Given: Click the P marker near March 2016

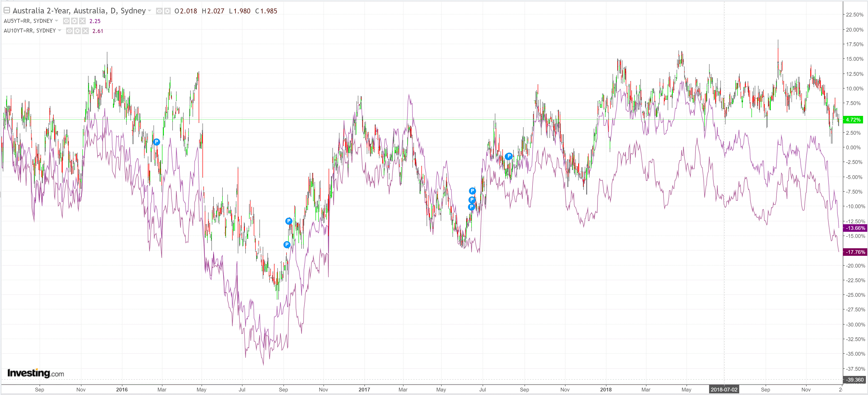Looking at the screenshot, I should point(156,142).
